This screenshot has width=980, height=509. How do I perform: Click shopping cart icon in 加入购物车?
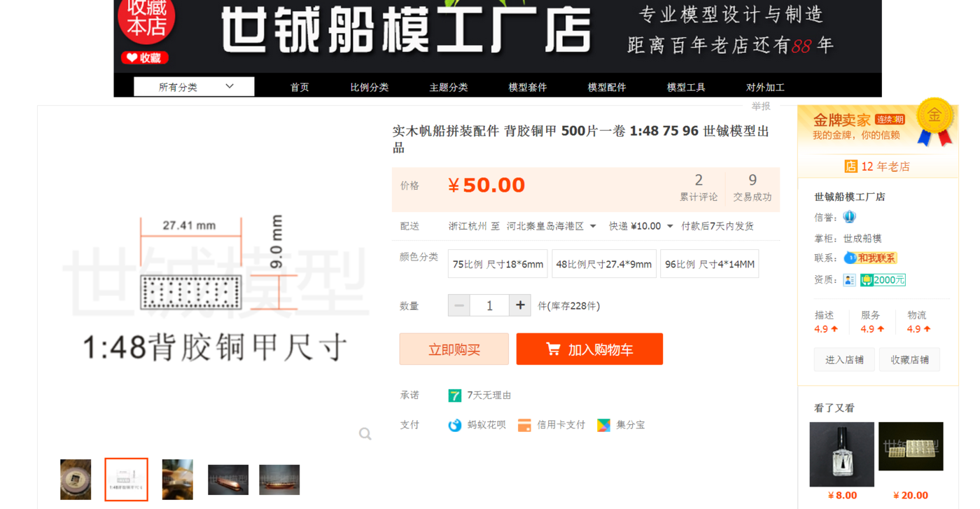[553, 349]
